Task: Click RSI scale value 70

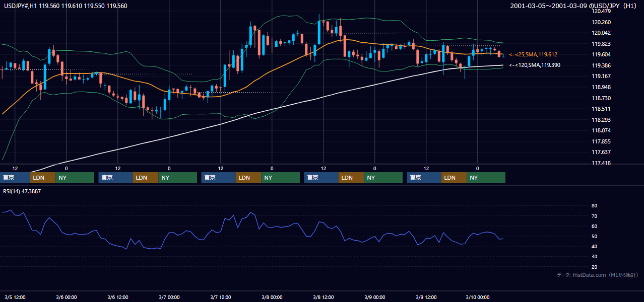Action: coord(594,216)
